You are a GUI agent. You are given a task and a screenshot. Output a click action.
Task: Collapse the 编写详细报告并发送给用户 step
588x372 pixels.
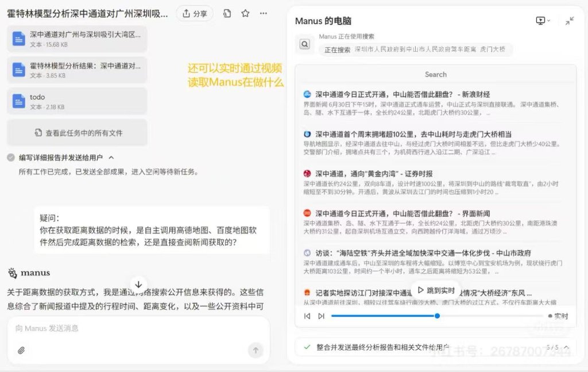point(111,158)
